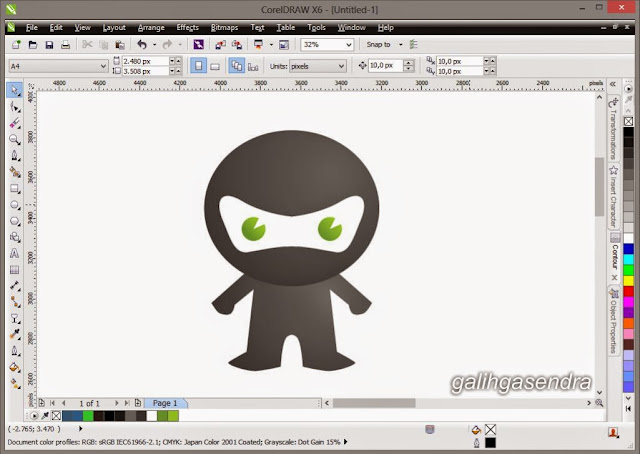The image size is (640, 454).
Task: Open the Transformations docker tab
Action: (x=613, y=128)
